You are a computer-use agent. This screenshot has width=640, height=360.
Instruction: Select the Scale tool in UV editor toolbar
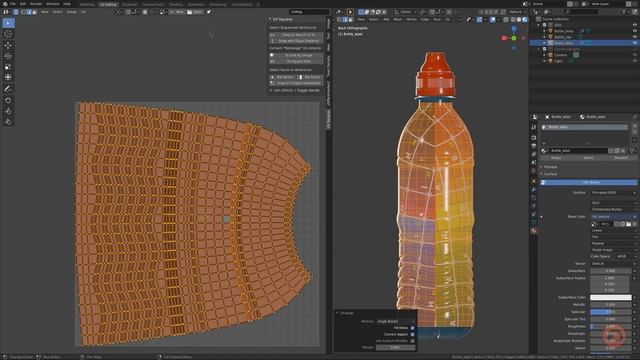click(8, 67)
